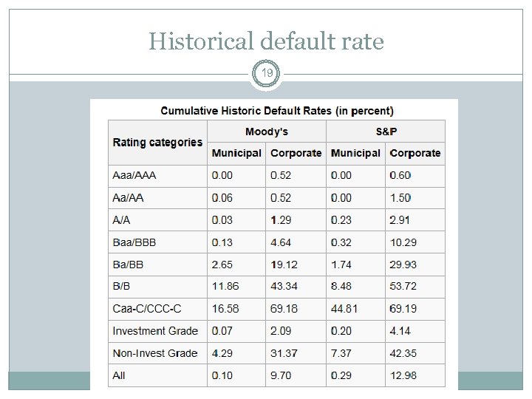Select the Moody's column group header
This screenshot has width=532, height=399.
tap(266, 132)
